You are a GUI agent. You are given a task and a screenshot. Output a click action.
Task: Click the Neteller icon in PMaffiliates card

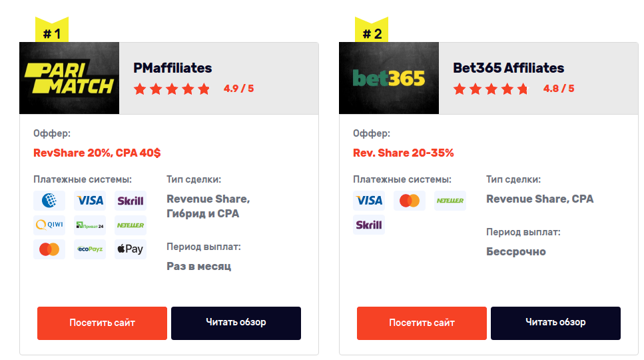coord(130,225)
